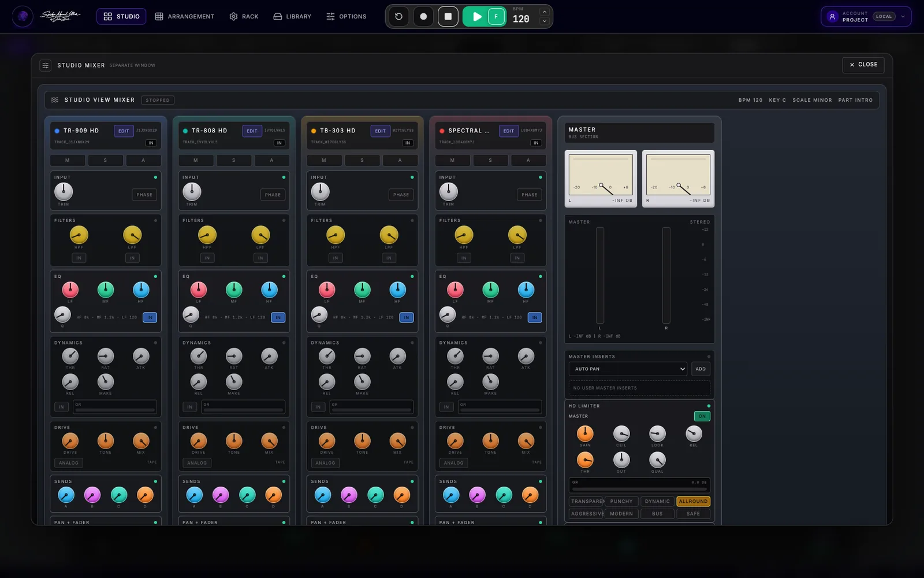This screenshot has height=578, width=924.
Task: Mute the TR-909 HD channel
Action: (x=68, y=160)
